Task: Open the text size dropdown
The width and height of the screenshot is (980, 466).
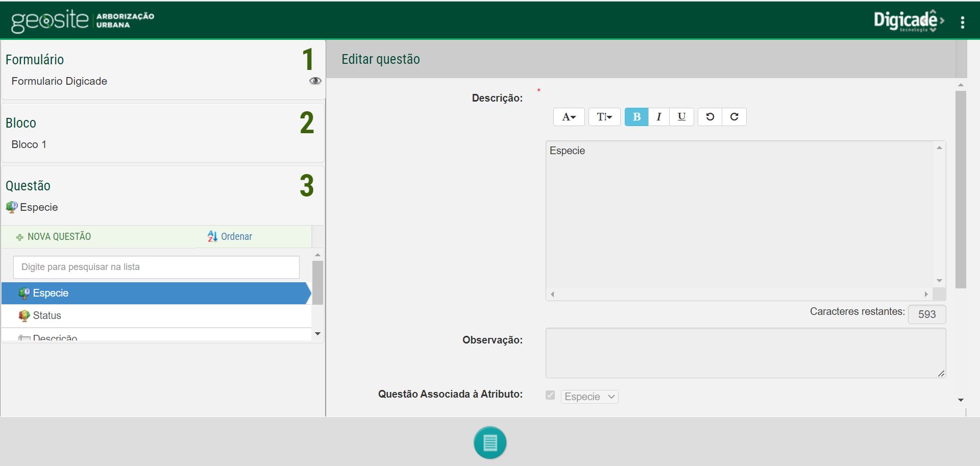Action: tap(604, 117)
